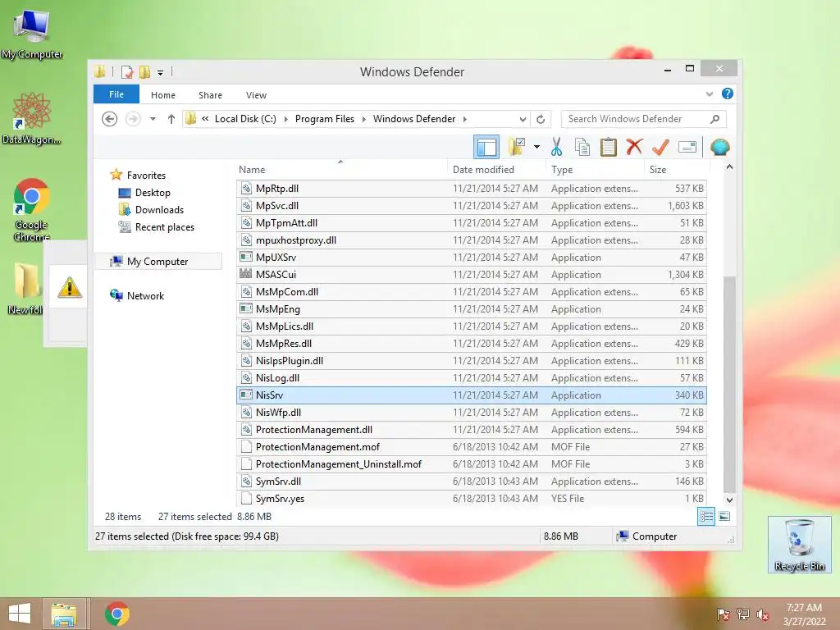
Task: Click the orange checkmark toolbar icon
Action: pyautogui.click(x=660, y=147)
